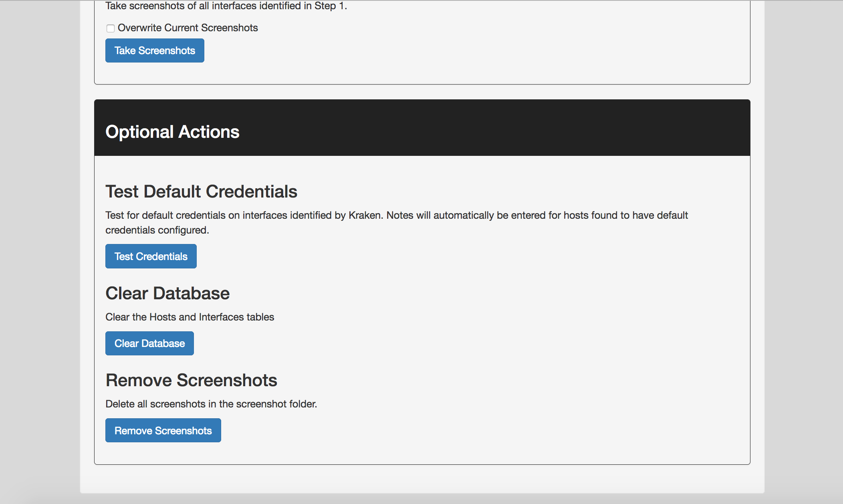
Task: Click the dark strip beneath the page container
Action: tap(421, 499)
